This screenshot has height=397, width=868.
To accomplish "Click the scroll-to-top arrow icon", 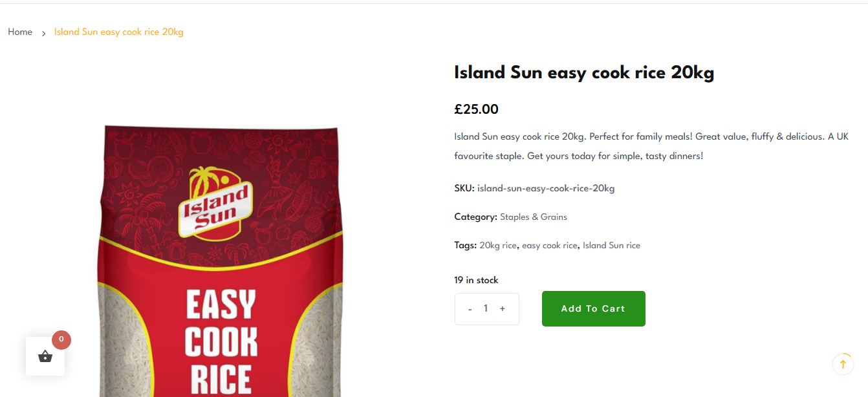I will [x=843, y=364].
